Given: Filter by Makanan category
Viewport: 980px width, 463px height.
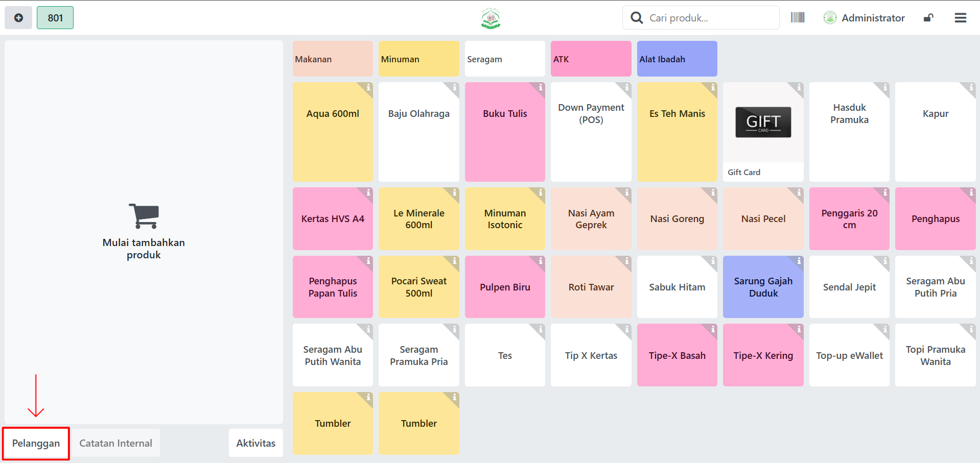Looking at the screenshot, I should pyautogui.click(x=333, y=59).
